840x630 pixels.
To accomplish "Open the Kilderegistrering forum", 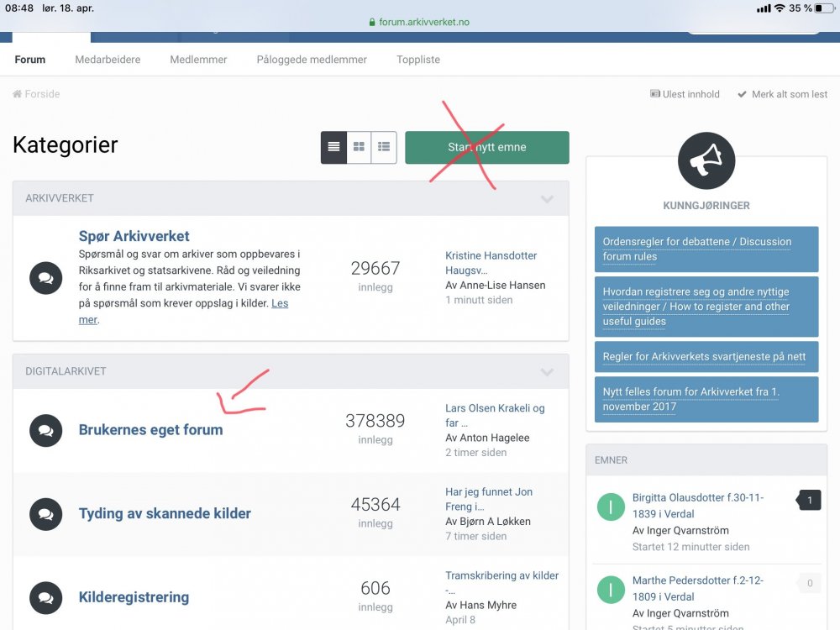I will [134, 596].
